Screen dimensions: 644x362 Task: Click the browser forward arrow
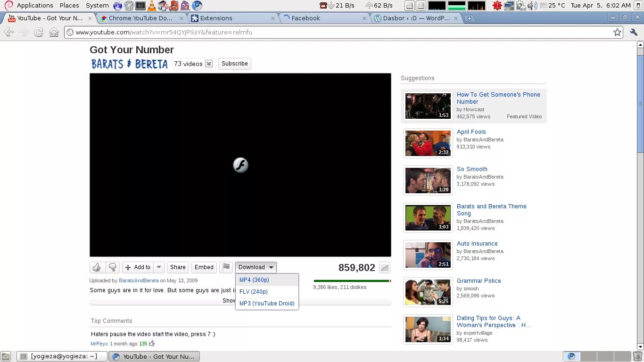pos(24,33)
